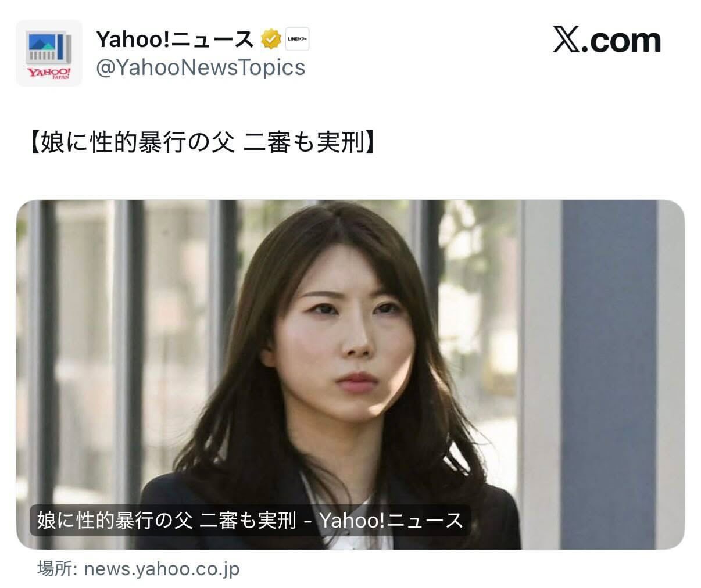
Task: Click the LINEヤフー affiliation badge
Action: 297,40
